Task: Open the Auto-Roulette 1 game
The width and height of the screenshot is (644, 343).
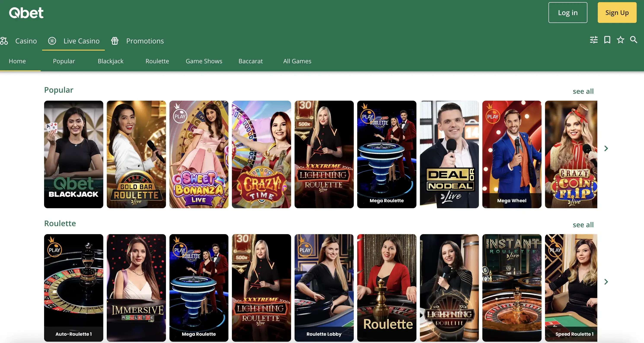Action: 73,287
